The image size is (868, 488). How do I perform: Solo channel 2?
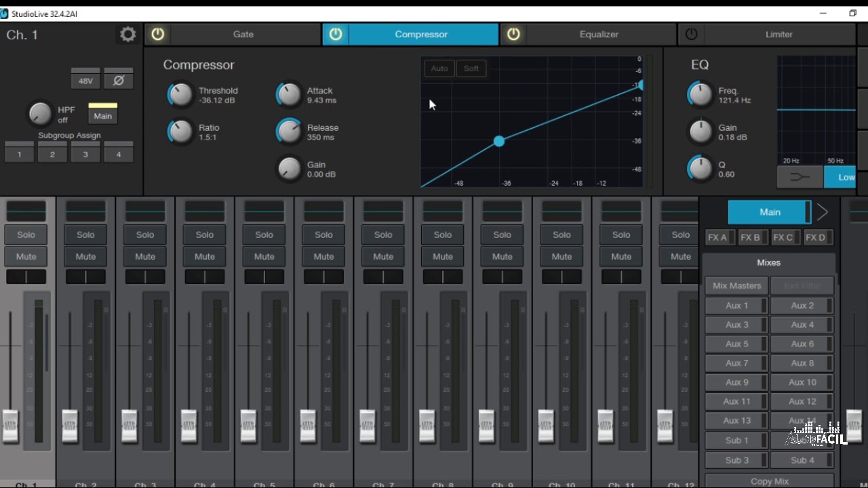pyautogui.click(x=85, y=235)
